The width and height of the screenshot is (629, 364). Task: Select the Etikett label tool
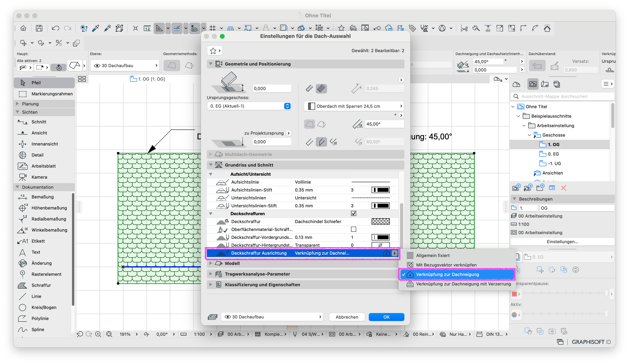[x=43, y=241]
